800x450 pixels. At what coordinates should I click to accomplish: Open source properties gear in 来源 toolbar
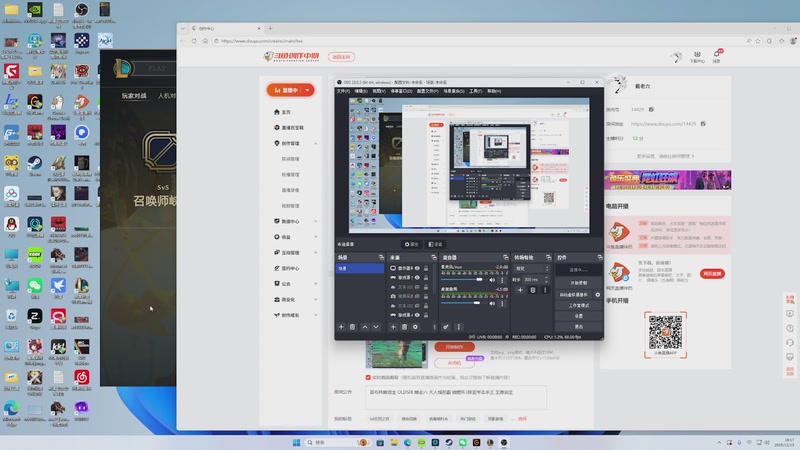click(x=415, y=327)
